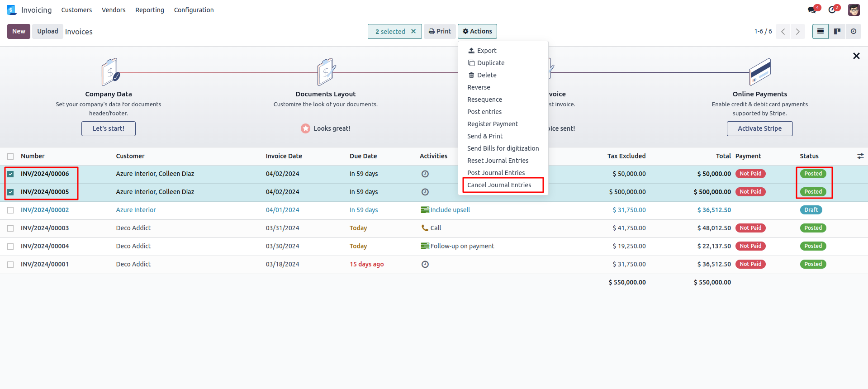Switch to activity view
868x389 pixels.
pos(854,31)
